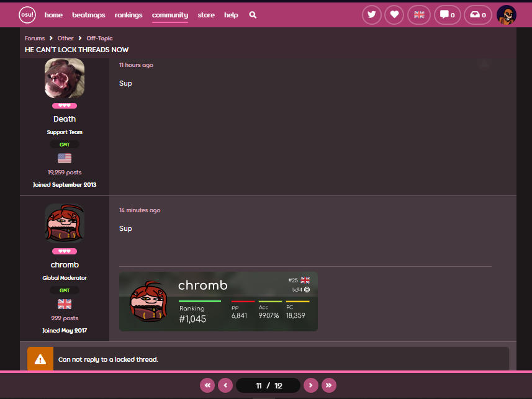Go to Off-Topic breadcrumb
Image resolution: width=532 pixels, height=399 pixels.
(x=99, y=38)
